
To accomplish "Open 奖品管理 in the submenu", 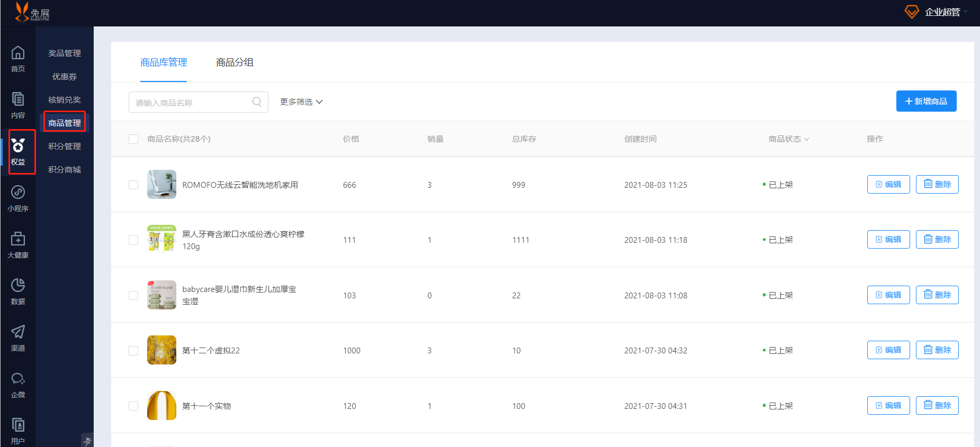I will point(65,53).
